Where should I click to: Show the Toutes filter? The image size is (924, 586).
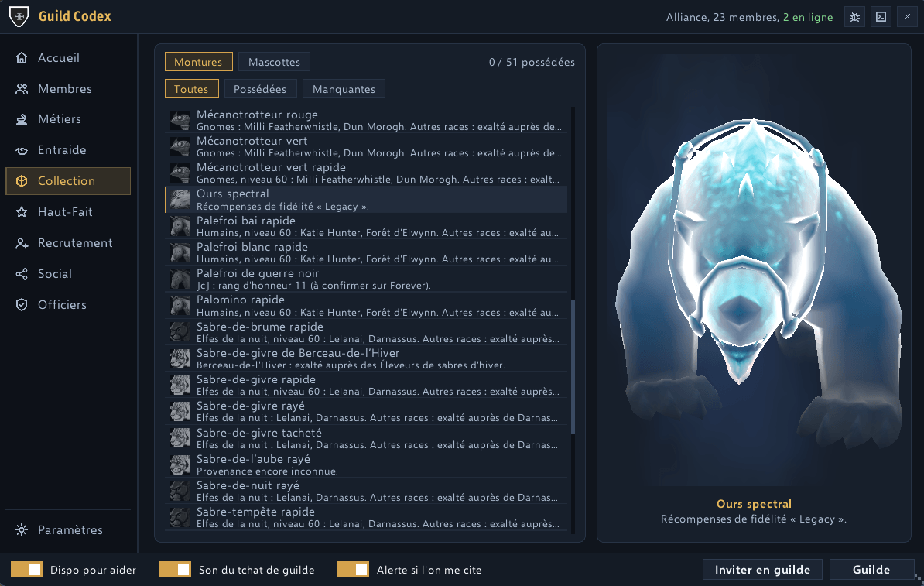coord(191,89)
